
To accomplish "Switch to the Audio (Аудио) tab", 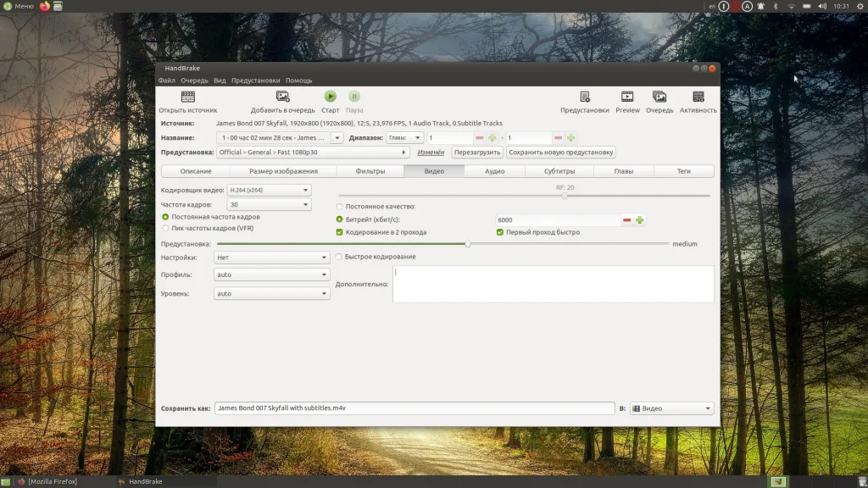I will point(495,171).
